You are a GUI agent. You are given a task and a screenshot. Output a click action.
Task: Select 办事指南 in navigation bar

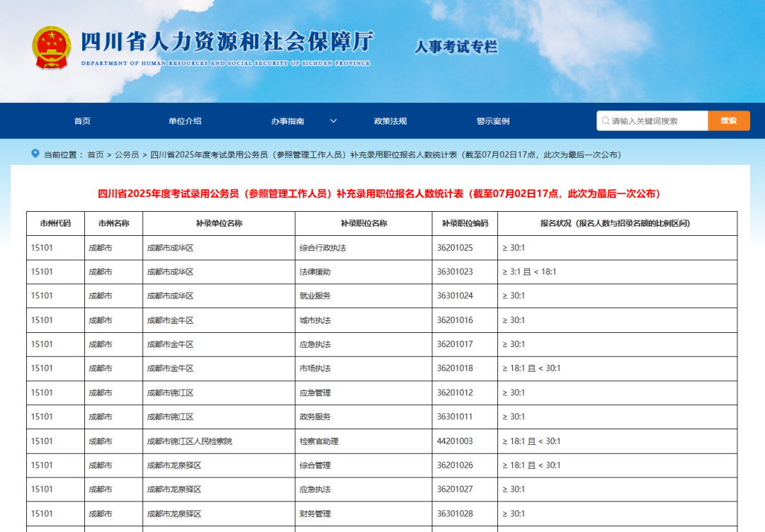coord(288,121)
